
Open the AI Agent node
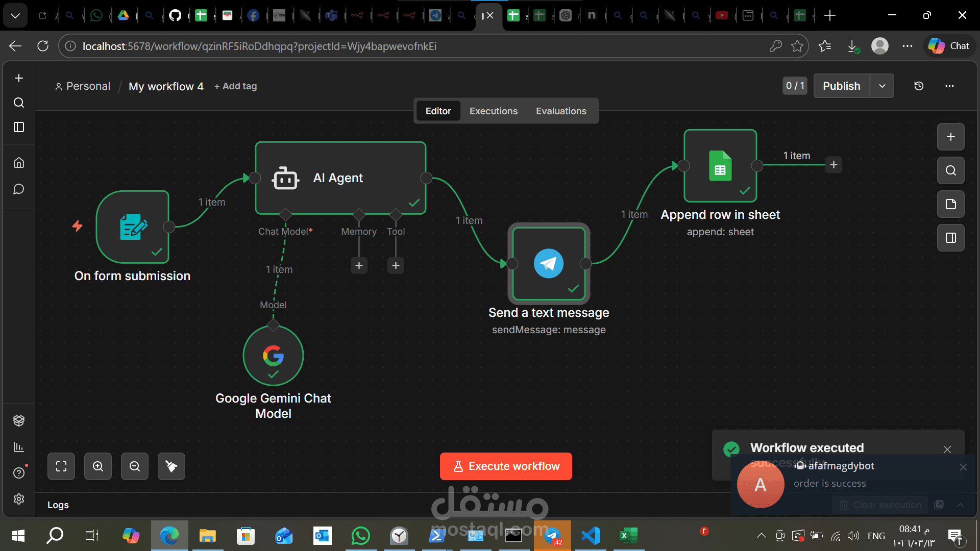(340, 178)
